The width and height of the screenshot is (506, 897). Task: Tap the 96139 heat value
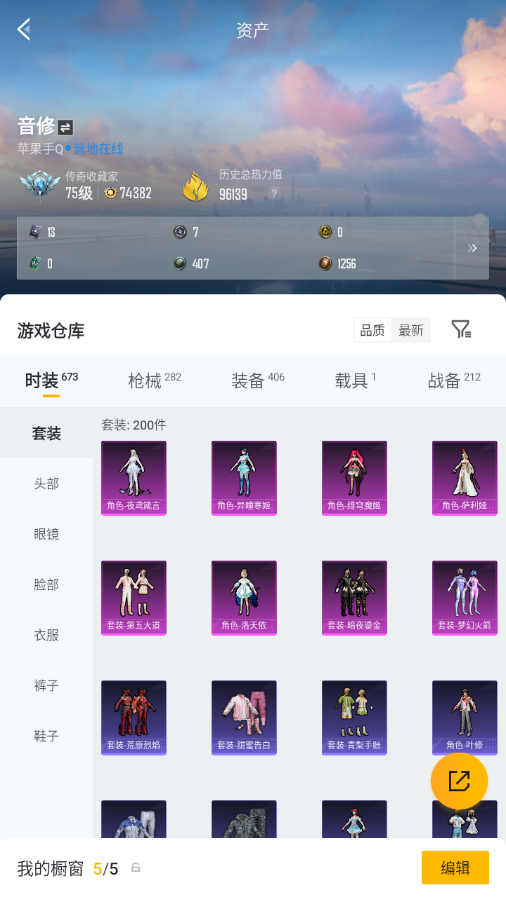click(x=233, y=195)
